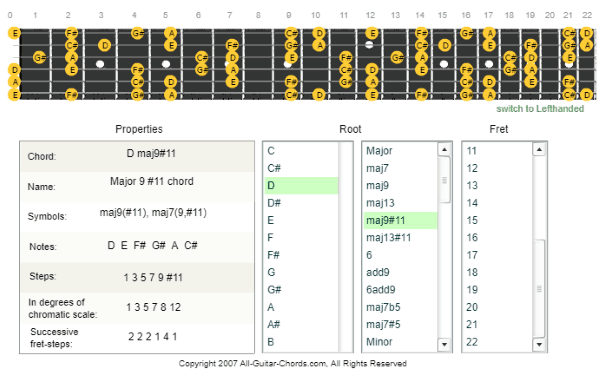Click top-string E marker at fret 12
The image size is (600, 370).
372,33
